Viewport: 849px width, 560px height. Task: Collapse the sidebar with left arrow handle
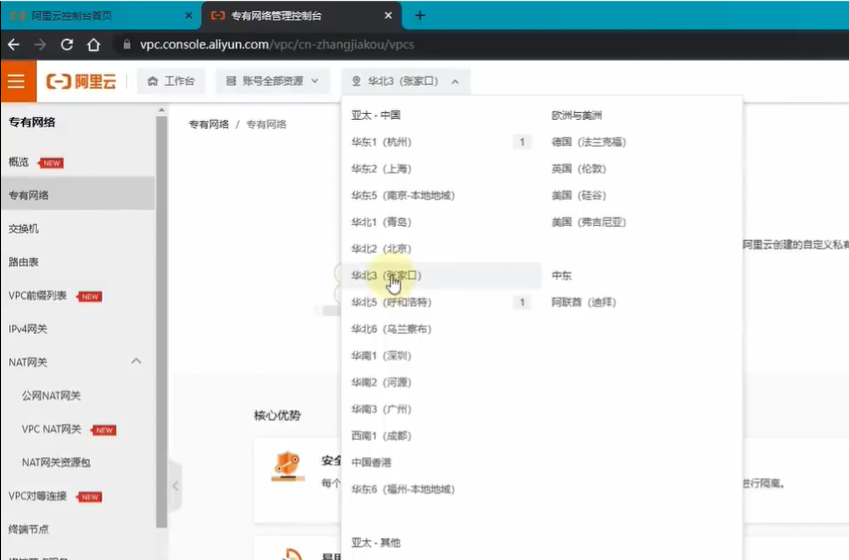coord(175,485)
